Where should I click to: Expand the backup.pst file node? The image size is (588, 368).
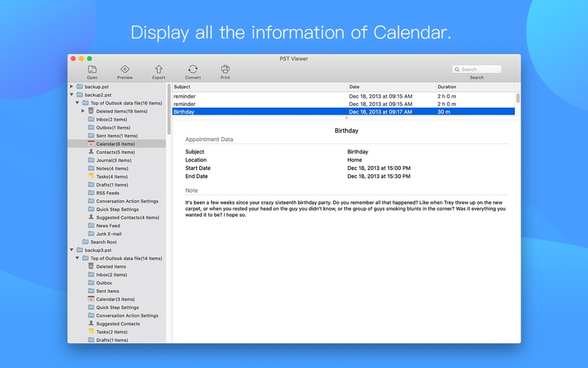[x=72, y=86]
